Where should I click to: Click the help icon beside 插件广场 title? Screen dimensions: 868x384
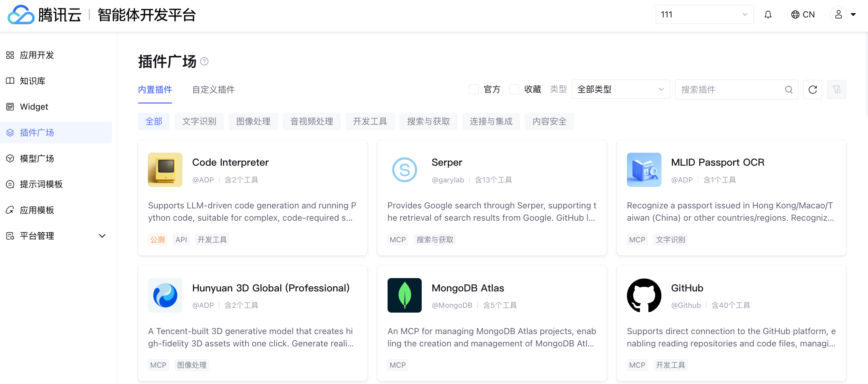pyautogui.click(x=204, y=61)
